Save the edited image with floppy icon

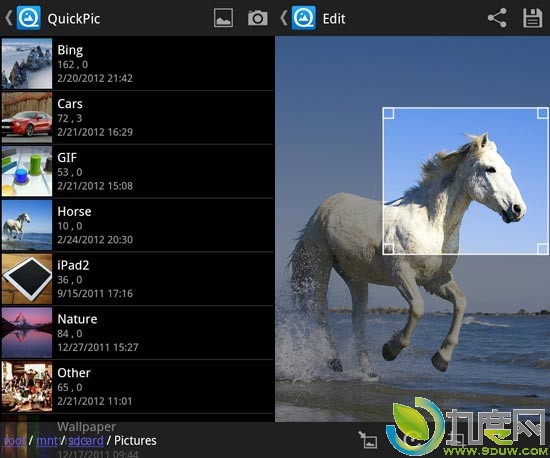533,18
